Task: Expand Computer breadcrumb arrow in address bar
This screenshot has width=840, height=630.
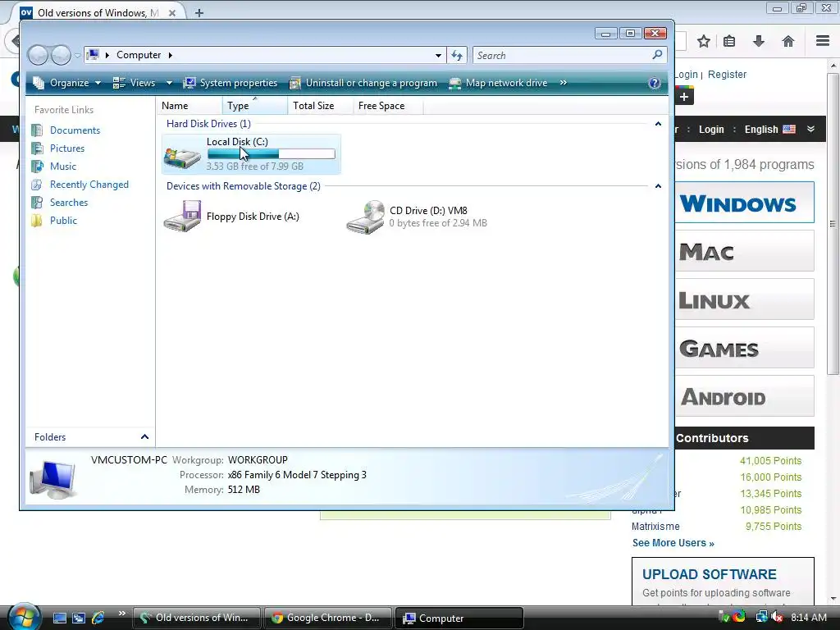Action: (171, 55)
